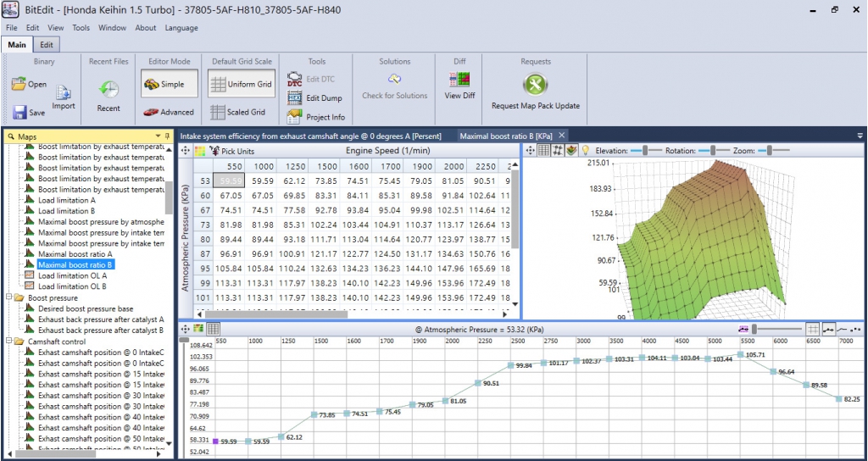Screen dimensions: 868x461
Task: Click table vertical scrollbar down arrow
Action: [x=515, y=304]
